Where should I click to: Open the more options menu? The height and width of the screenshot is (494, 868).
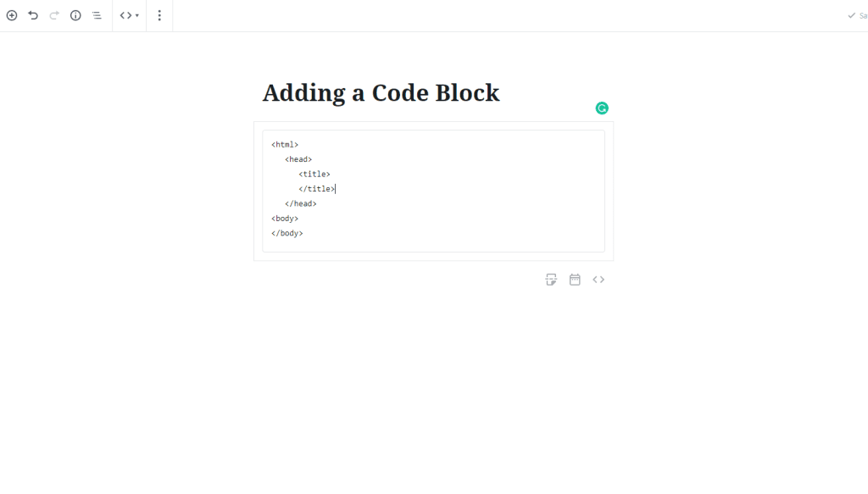click(159, 14)
